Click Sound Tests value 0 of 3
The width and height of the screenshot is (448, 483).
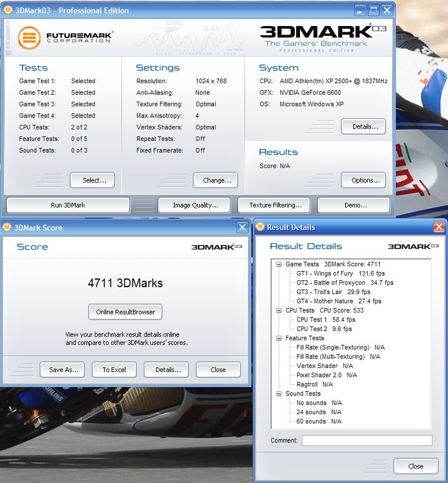point(79,150)
